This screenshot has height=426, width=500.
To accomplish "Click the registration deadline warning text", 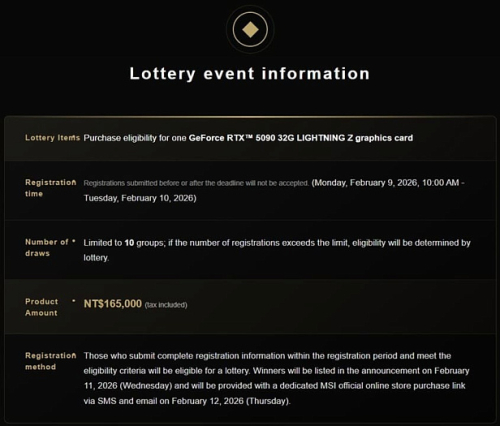I will 196,183.
